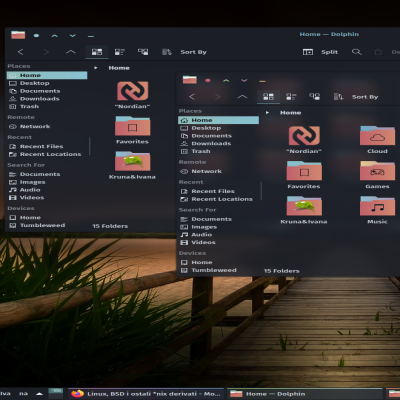Select Kruna&Ivana folder in front window

pyautogui.click(x=304, y=210)
